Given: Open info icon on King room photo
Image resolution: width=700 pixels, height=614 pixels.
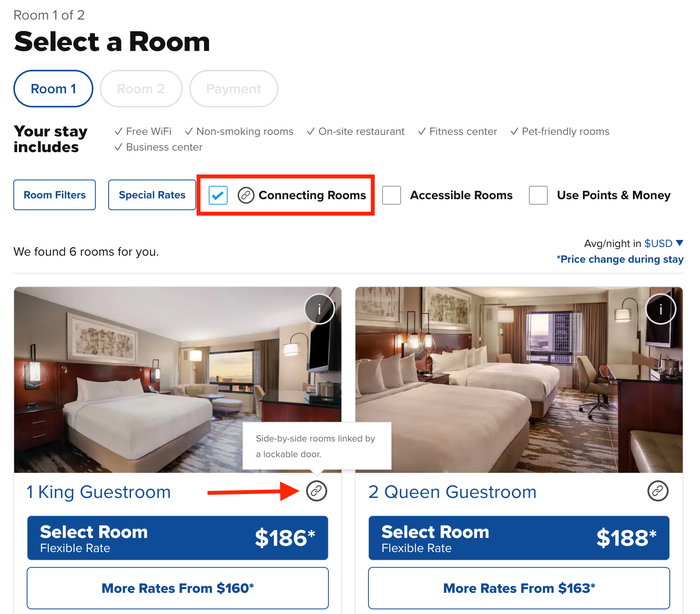Looking at the screenshot, I should coord(319,309).
